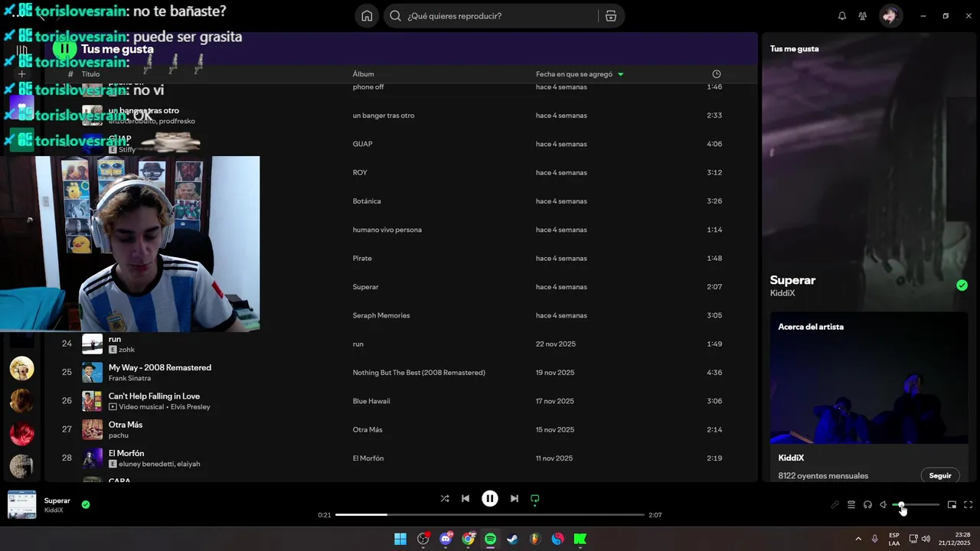
Task: Open the user profile avatar menu
Action: point(890,16)
